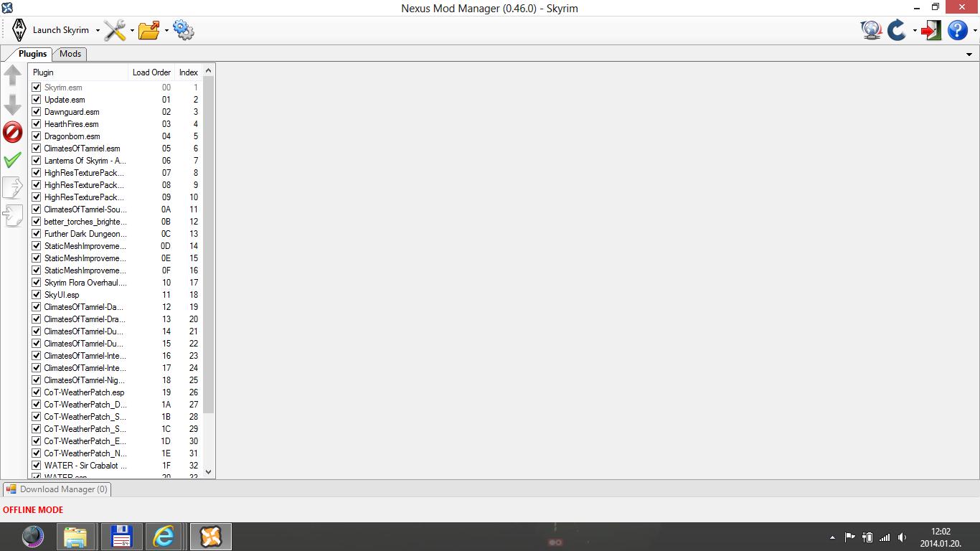The width and height of the screenshot is (980, 551).
Task: Click the import load order icon
Action: tap(13, 215)
